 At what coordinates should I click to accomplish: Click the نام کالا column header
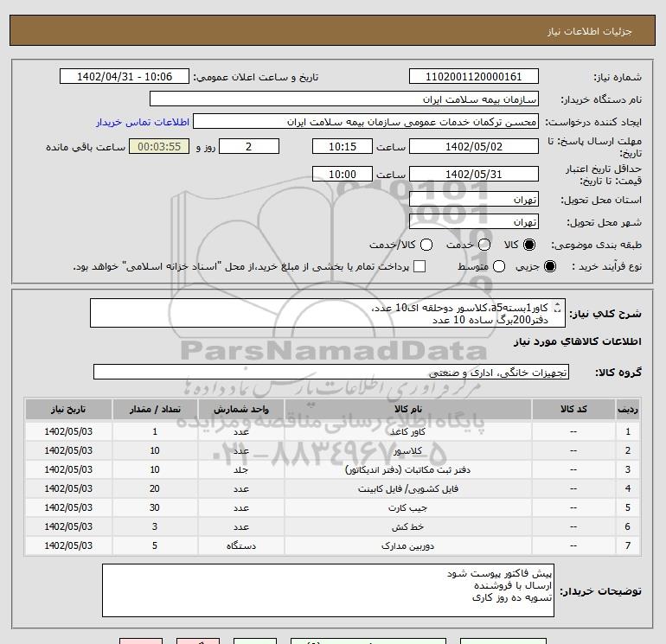(x=407, y=409)
